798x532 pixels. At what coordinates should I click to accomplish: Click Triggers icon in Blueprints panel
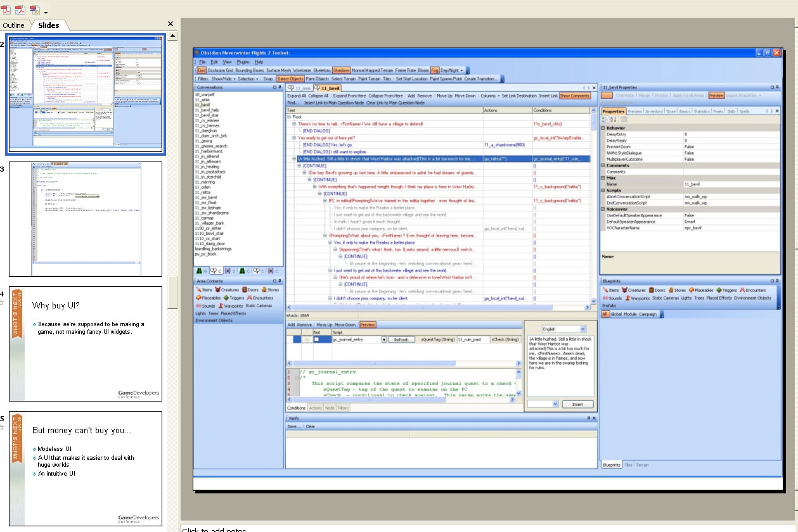coord(718,289)
